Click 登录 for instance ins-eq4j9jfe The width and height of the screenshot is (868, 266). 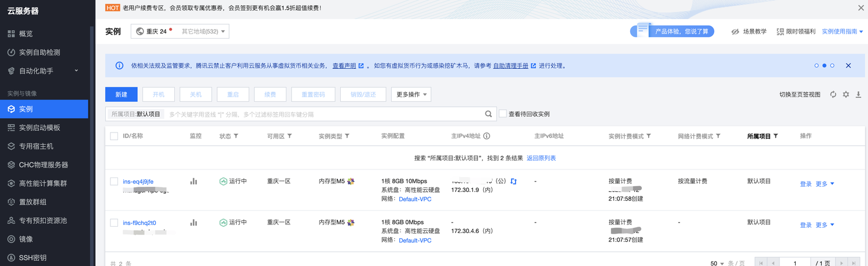(806, 184)
